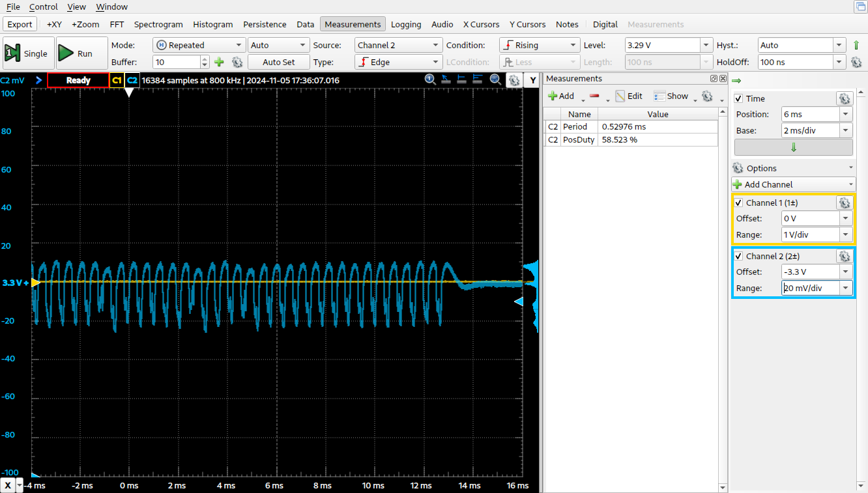Toggle the Channel 2 checkbox
Image resolution: width=868 pixels, height=493 pixels.
click(x=738, y=257)
